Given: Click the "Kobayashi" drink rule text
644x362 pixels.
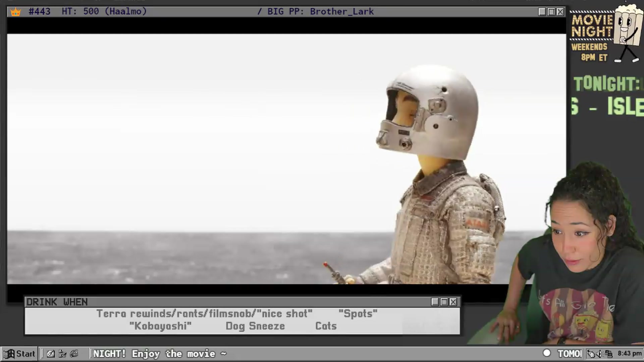Looking at the screenshot, I should pyautogui.click(x=160, y=326).
